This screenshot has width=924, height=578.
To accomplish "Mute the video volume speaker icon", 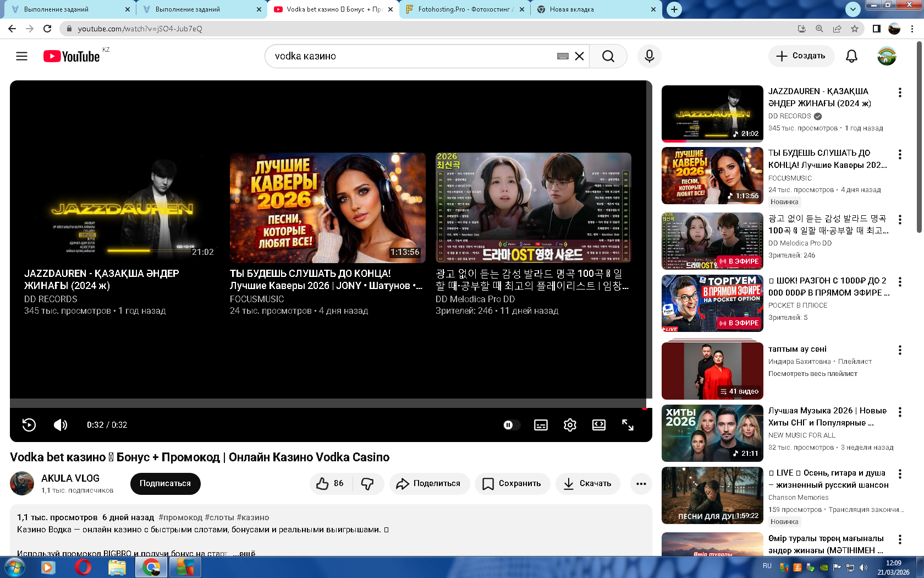I will 61,425.
